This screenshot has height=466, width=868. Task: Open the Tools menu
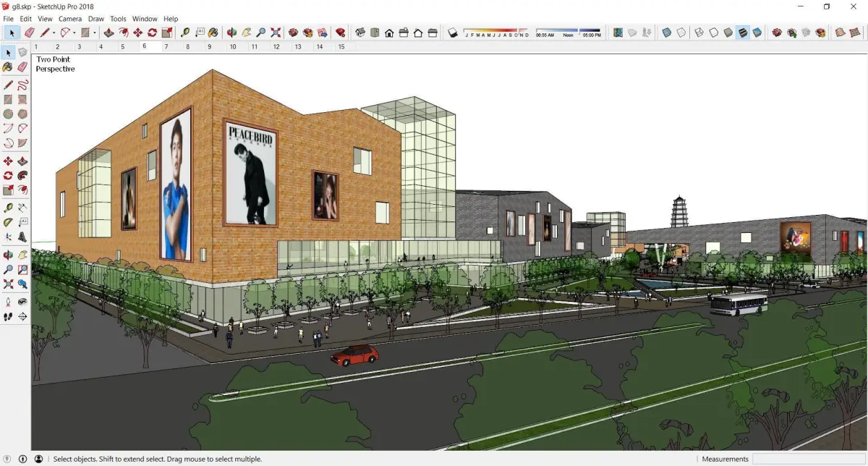click(118, 19)
